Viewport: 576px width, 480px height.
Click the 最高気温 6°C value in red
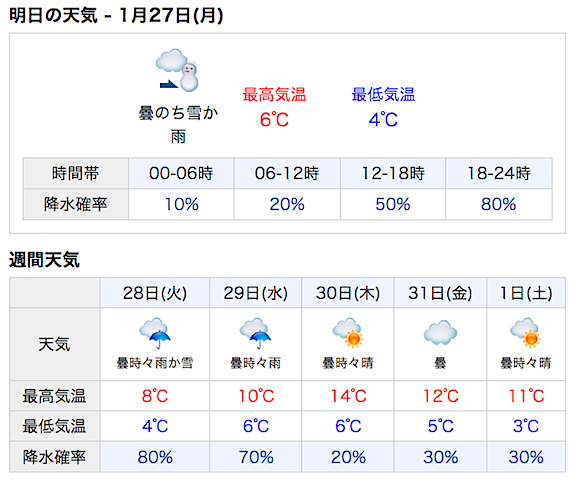274,120
